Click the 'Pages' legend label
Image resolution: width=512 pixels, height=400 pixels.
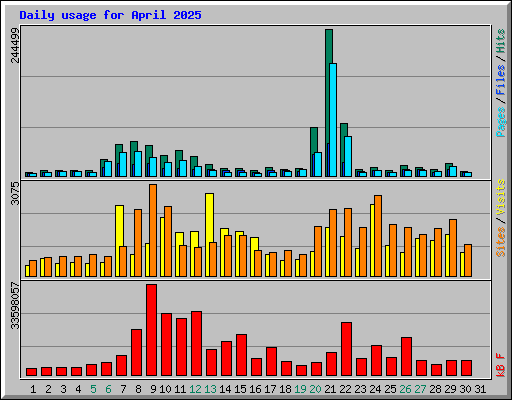pos(501,122)
